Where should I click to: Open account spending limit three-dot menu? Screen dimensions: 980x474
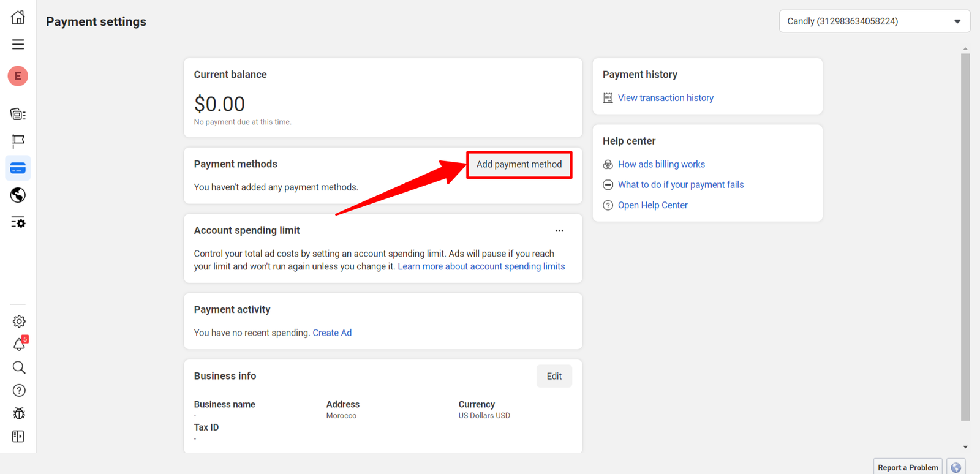coord(559,231)
